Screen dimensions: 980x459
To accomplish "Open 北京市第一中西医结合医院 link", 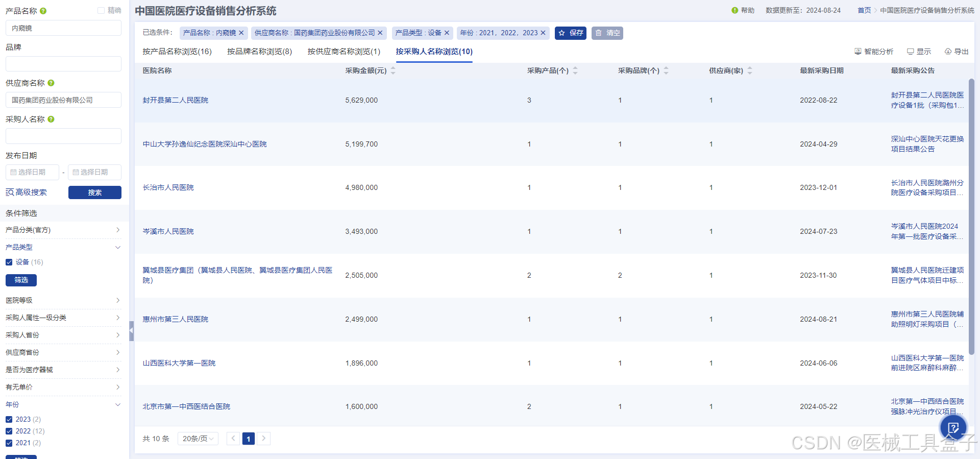I will click(186, 406).
